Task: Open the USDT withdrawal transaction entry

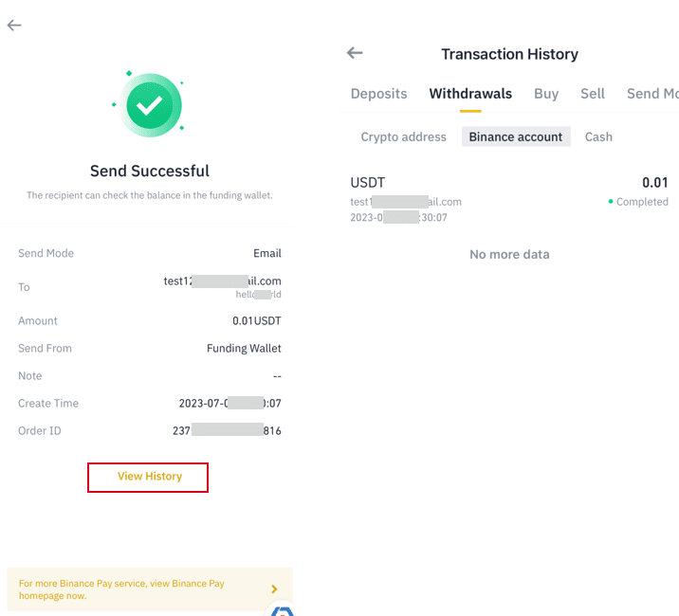Action: click(x=508, y=199)
